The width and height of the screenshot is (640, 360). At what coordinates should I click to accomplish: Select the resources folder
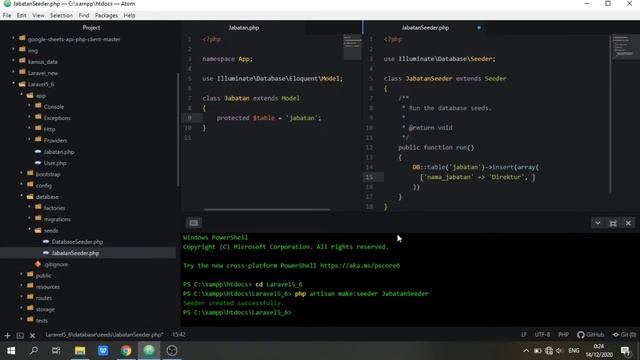(47, 287)
